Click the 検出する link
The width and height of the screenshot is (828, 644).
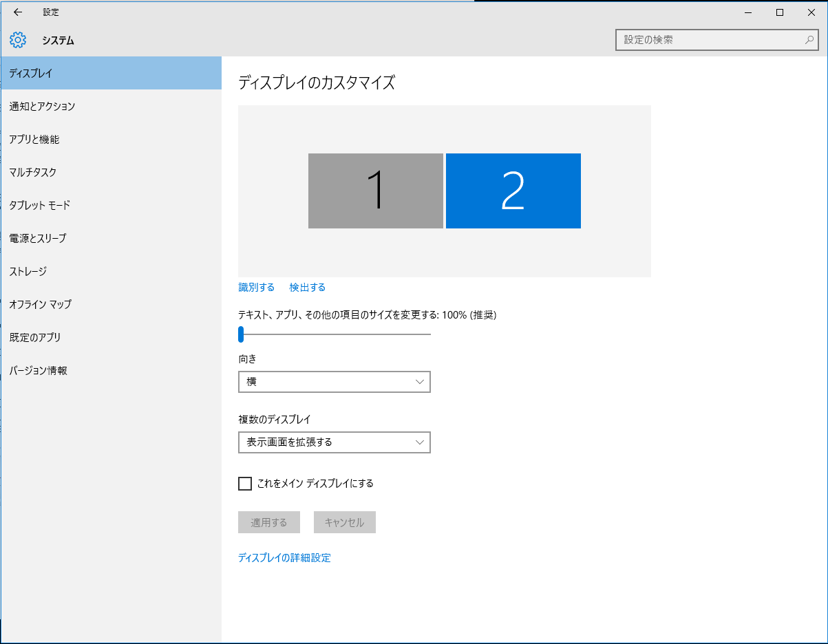(x=307, y=288)
